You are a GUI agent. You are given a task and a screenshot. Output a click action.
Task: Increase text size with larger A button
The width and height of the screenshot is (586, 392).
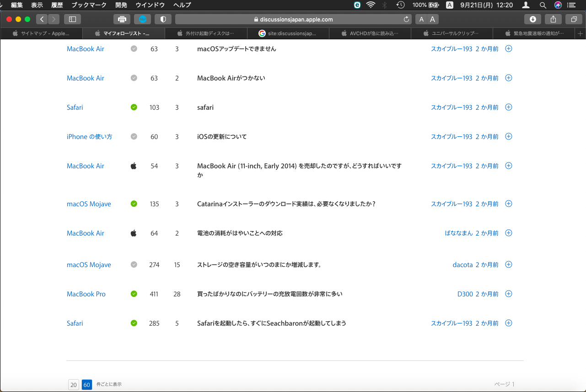[432, 19]
